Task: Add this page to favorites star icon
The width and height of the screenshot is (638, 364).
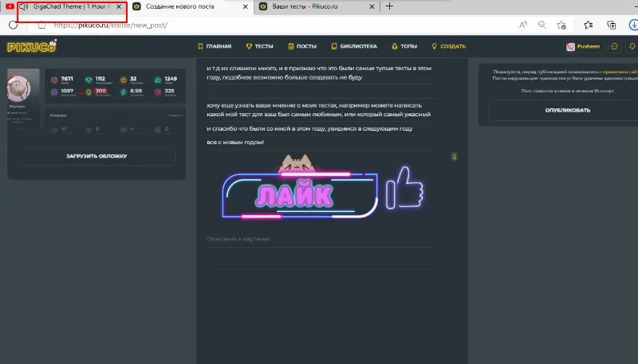Action: coord(561,25)
